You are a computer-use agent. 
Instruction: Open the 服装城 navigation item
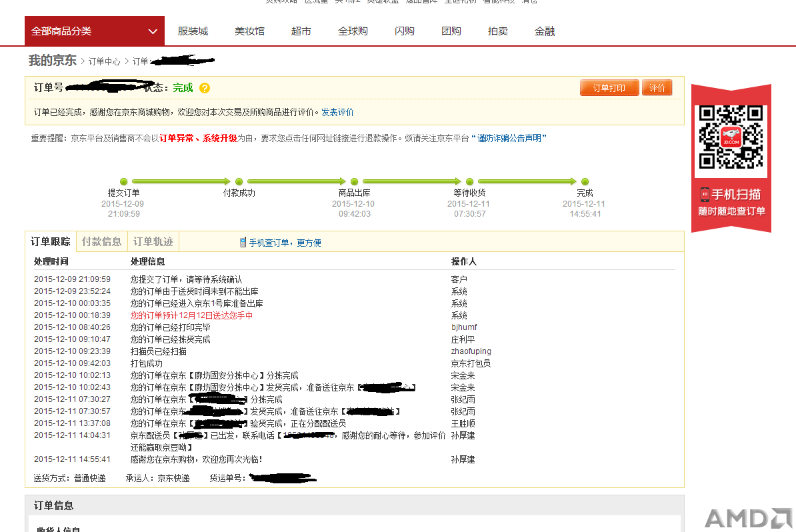[x=193, y=31]
